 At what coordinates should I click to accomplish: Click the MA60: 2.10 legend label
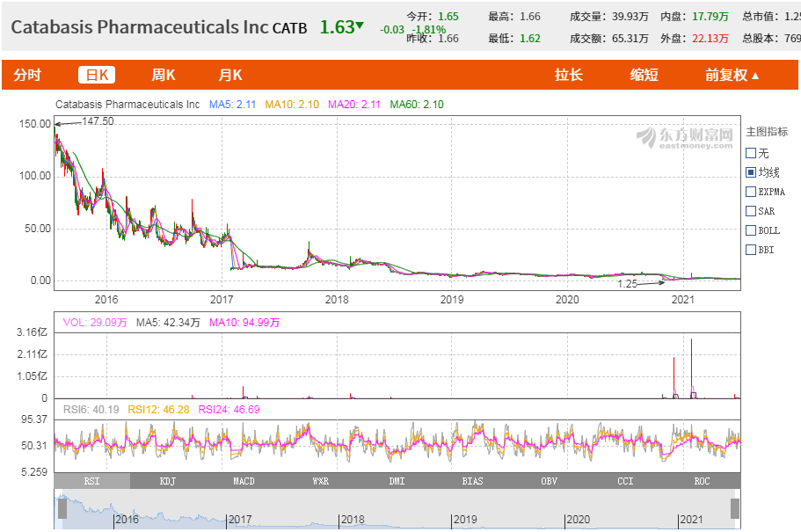click(417, 105)
